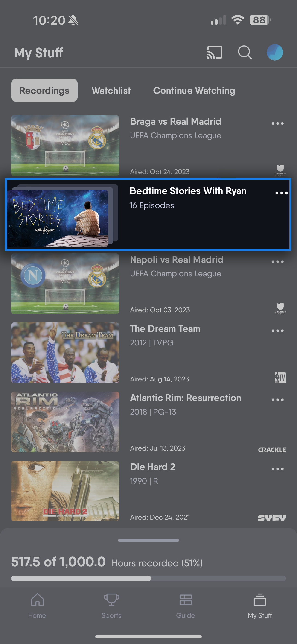Tap the NBA TV logo on Dream Team
The height and width of the screenshot is (644, 297).
point(280,378)
